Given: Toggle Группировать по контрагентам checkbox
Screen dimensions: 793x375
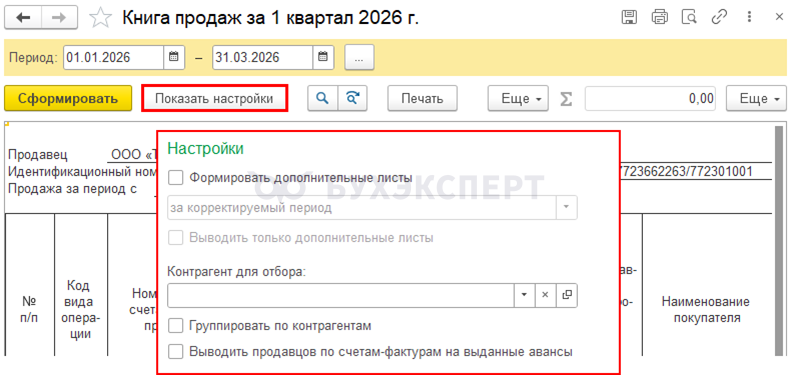Looking at the screenshot, I should coord(175,326).
